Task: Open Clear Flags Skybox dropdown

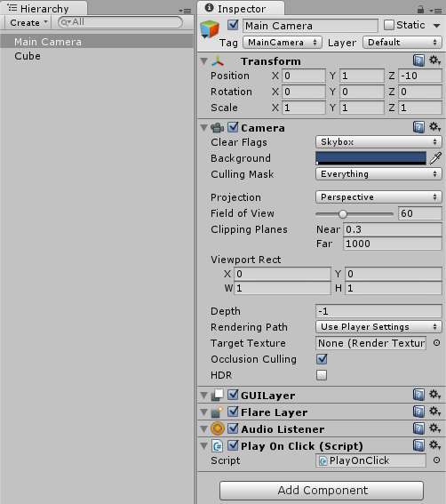Action: click(x=378, y=141)
